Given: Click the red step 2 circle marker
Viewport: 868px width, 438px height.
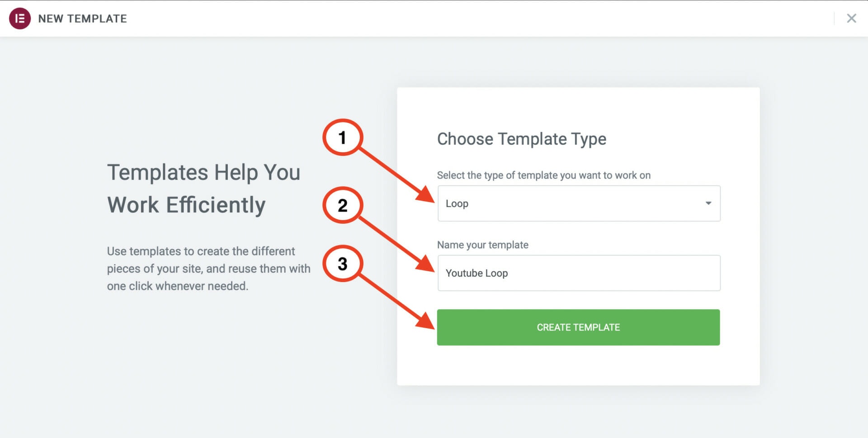Looking at the screenshot, I should (x=342, y=205).
